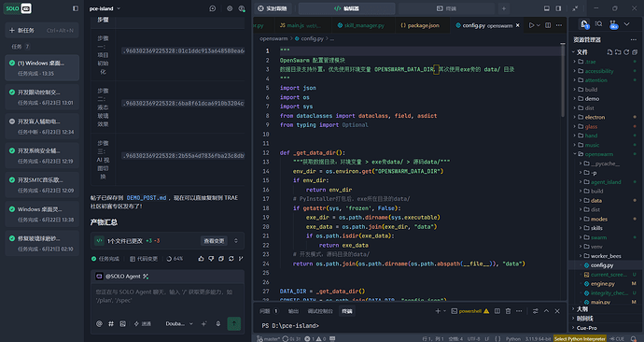Viewport: 644px width, 342px height.
Task: Send the chat message with green arrow
Action: (234, 323)
